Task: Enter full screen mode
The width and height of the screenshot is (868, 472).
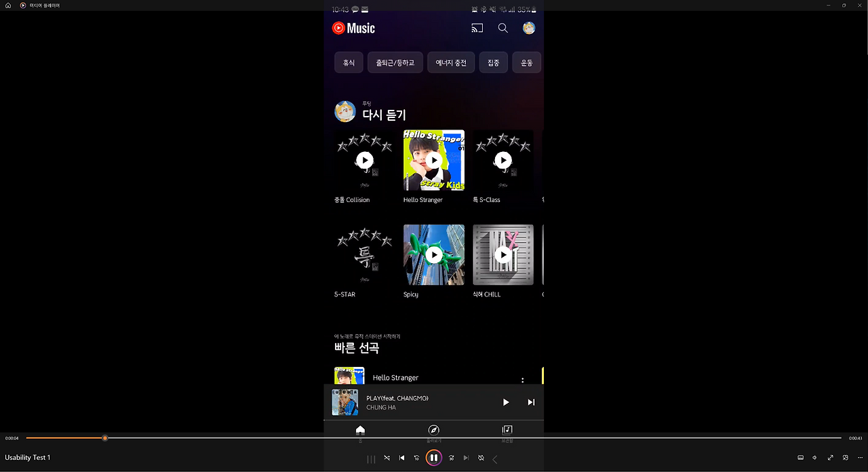Action: pos(830,458)
